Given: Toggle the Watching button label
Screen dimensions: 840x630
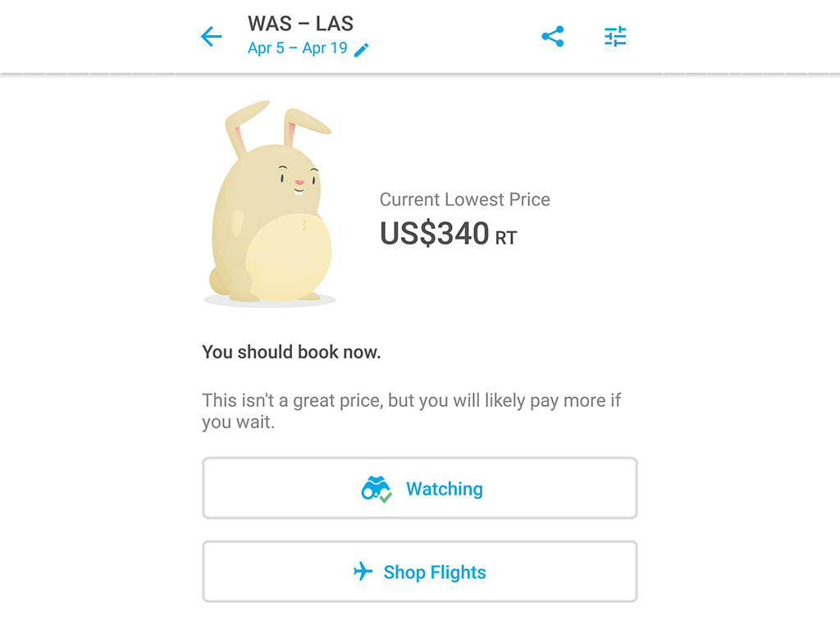Looking at the screenshot, I should pyautogui.click(x=445, y=489).
